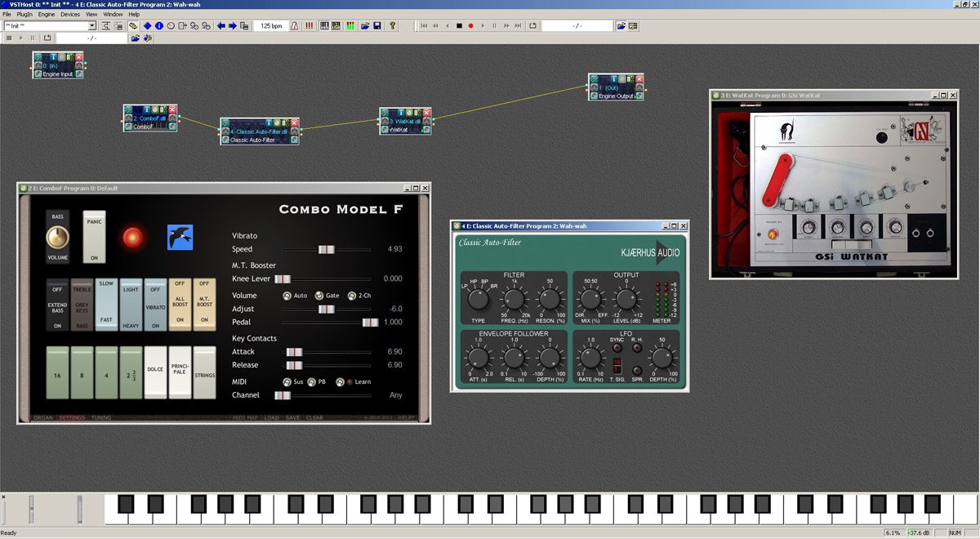Open the Window menu
The image size is (980, 539).
114,14
